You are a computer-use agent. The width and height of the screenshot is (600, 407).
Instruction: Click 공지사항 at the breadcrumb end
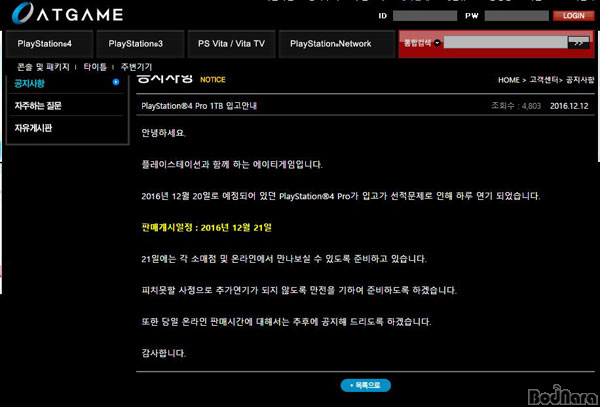point(580,80)
